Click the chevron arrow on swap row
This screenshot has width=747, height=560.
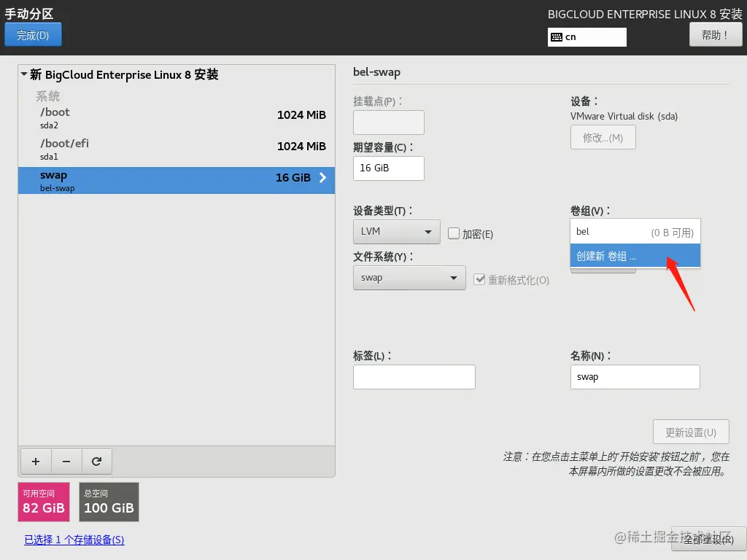click(x=322, y=178)
